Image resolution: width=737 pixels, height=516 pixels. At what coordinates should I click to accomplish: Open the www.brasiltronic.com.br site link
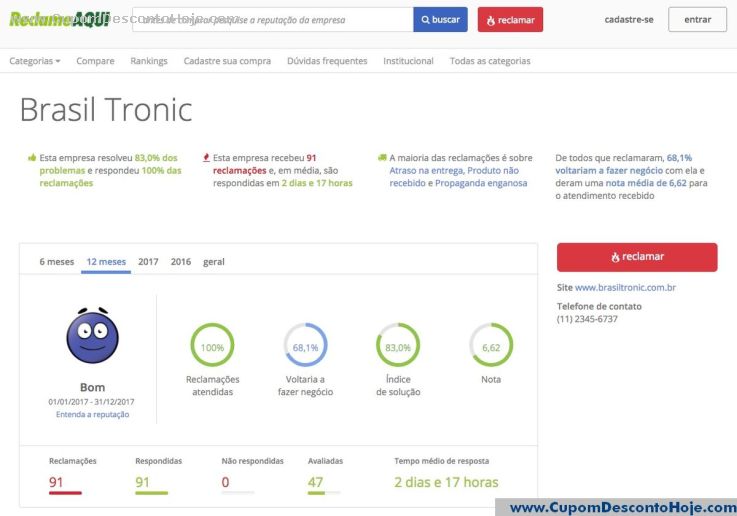[x=625, y=288]
